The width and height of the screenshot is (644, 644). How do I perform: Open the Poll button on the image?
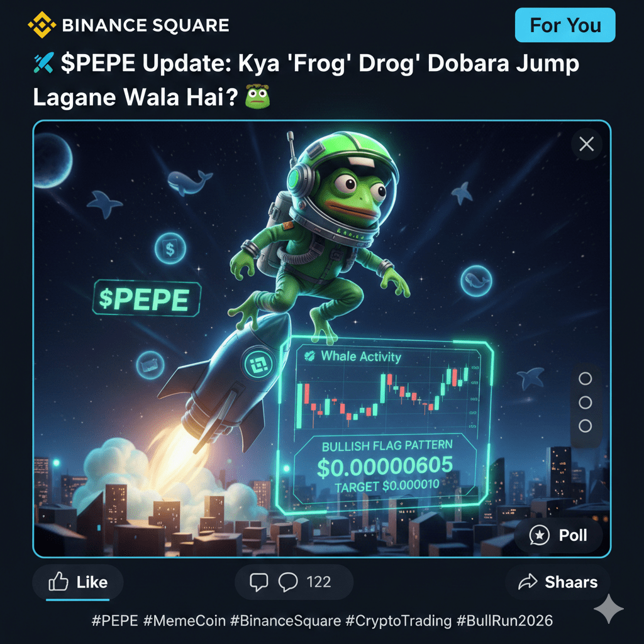(x=558, y=535)
